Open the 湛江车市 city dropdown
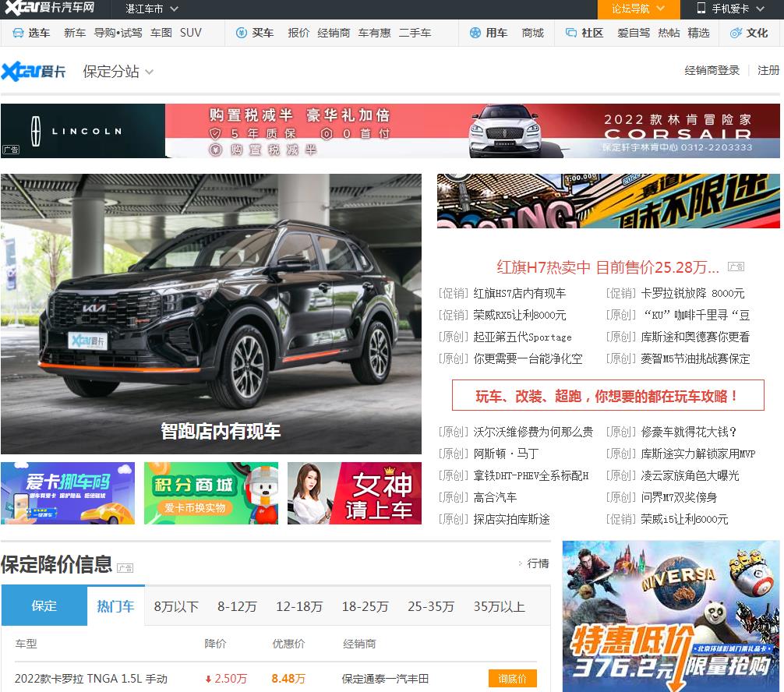This screenshot has height=692, width=784. click(x=151, y=9)
